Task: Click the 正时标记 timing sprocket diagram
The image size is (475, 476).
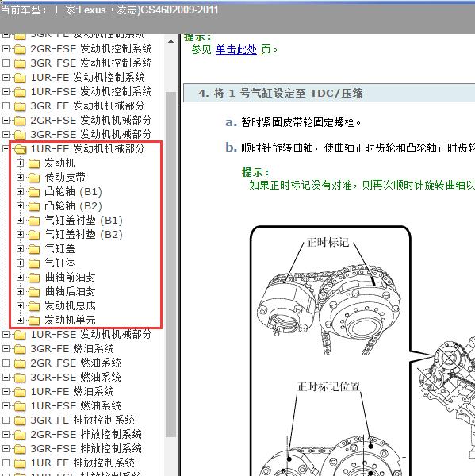Action: click(329, 311)
